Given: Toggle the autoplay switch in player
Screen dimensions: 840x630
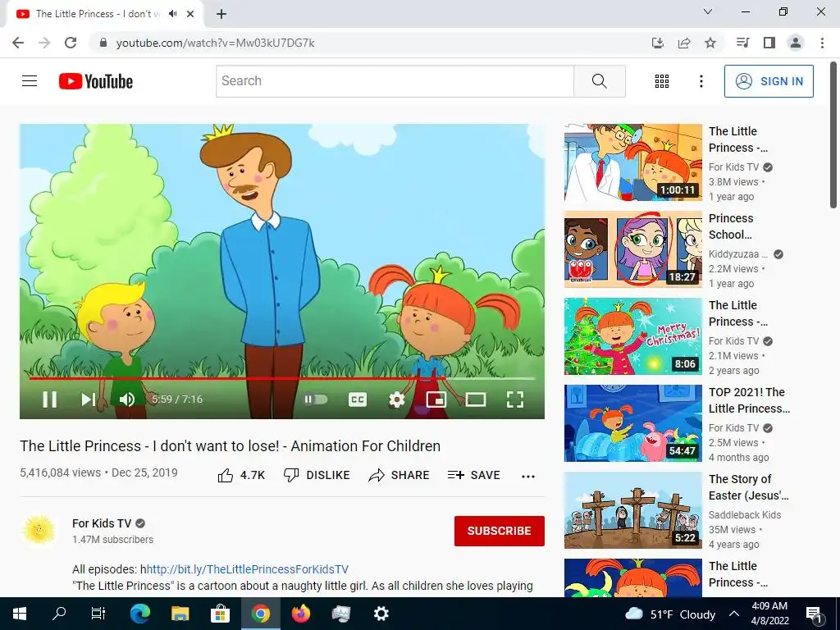Looking at the screenshot, I should (x=316, y=399).
